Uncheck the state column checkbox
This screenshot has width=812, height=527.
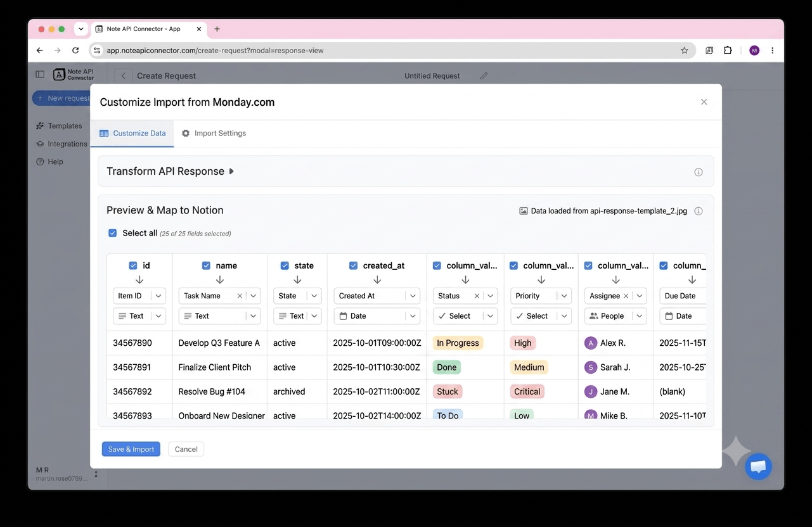point(285,266)
